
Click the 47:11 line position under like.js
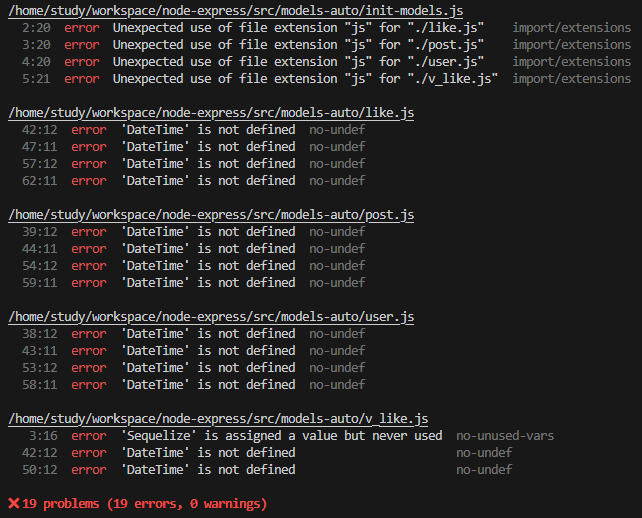[39, 147]
